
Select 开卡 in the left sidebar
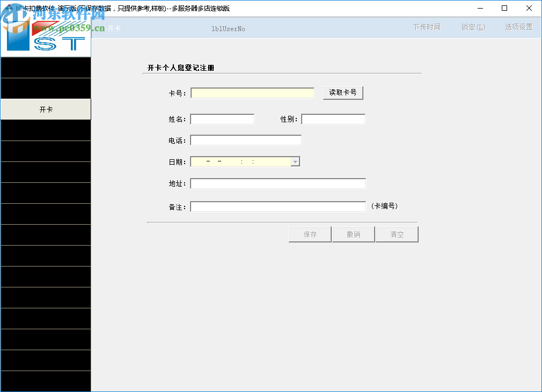click(x=46, y=109)
